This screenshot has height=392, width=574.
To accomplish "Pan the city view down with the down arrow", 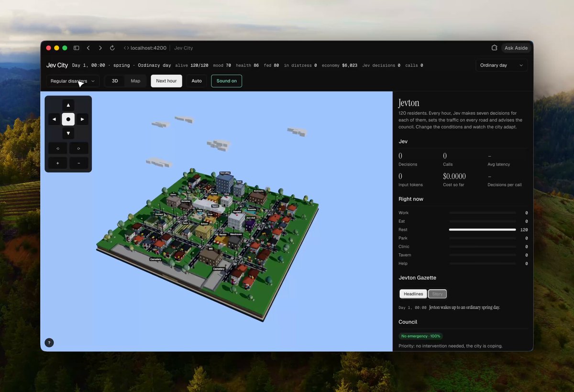I will pyautogui.click(x=68, y=133).
